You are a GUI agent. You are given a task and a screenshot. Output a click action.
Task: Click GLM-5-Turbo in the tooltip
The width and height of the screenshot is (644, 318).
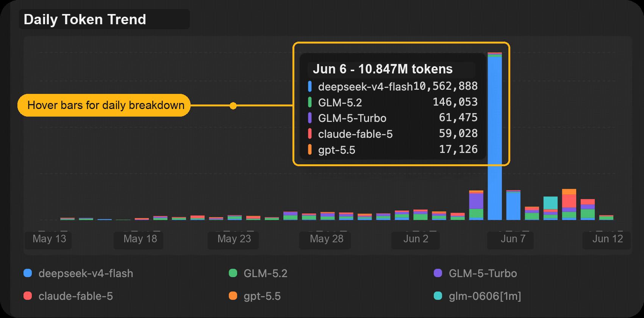[x=352, y=118]
